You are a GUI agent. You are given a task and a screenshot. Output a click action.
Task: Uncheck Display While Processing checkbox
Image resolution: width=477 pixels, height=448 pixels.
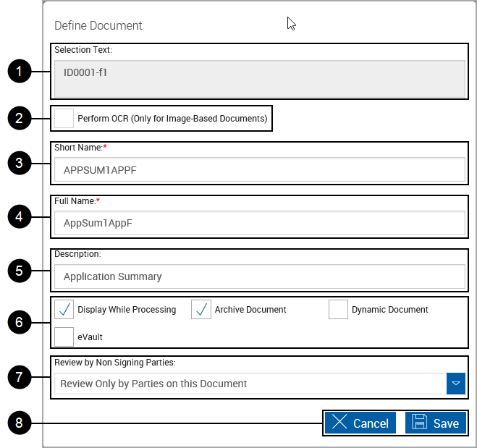[x=64, y=309]
